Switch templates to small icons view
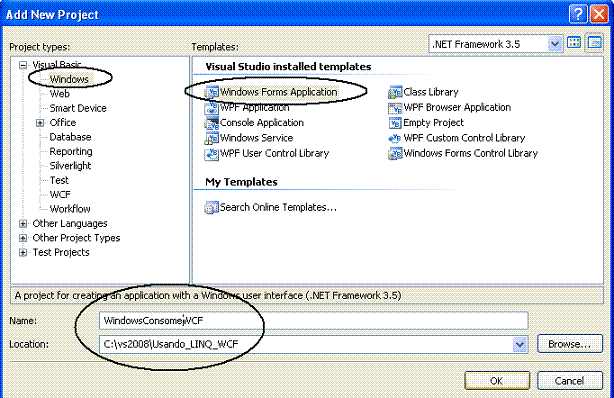614x398 pixels. click(x=594, y=43)
